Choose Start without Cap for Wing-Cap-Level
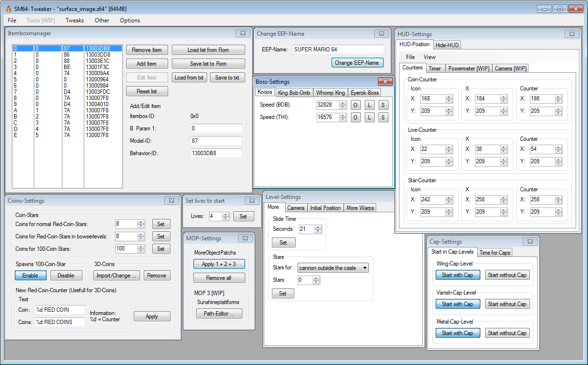588x365 pixels. coord(507,275)
